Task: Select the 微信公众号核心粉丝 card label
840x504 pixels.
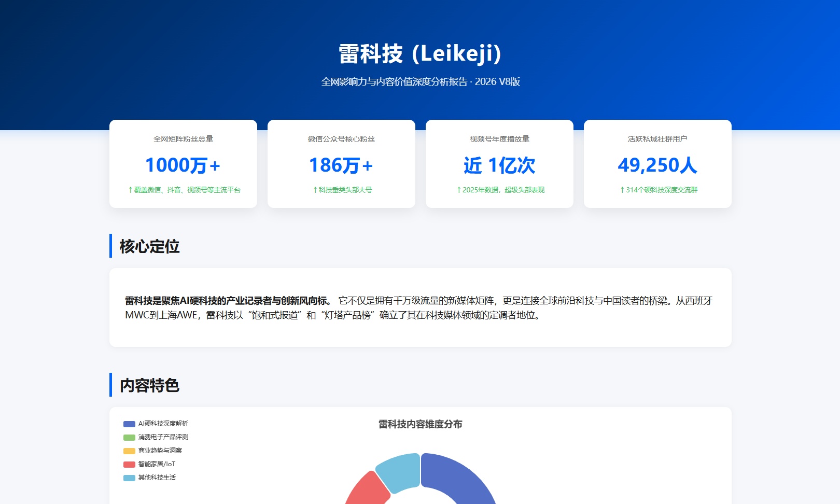Action: 341,139
